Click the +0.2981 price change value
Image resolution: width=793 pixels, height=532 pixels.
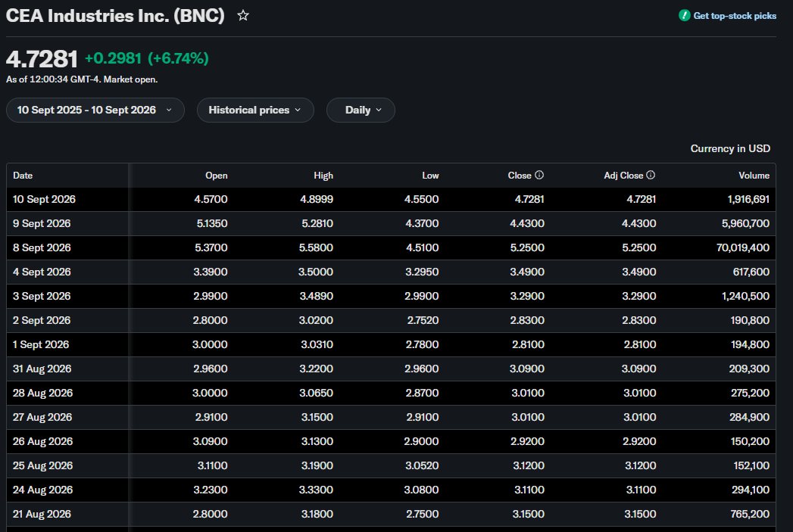113,58
